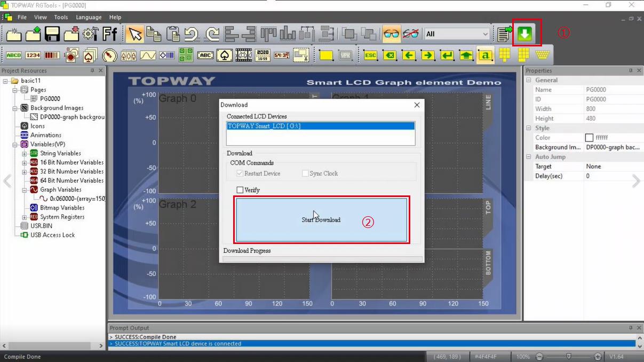
Task: Open the Language menu
Action: [x=89, y=17]
